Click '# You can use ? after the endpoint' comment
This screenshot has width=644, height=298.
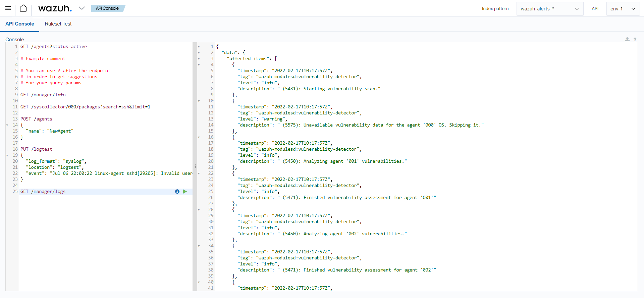pyautogui.click(x=65, y=71)
